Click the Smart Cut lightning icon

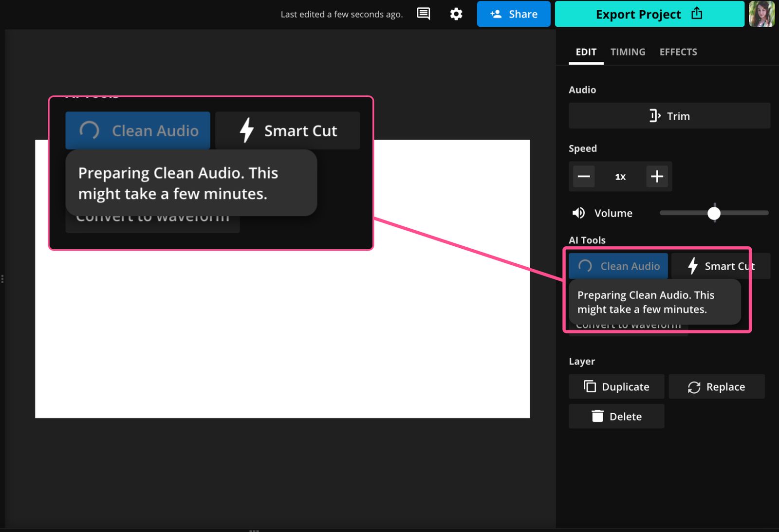coord(692,266)
